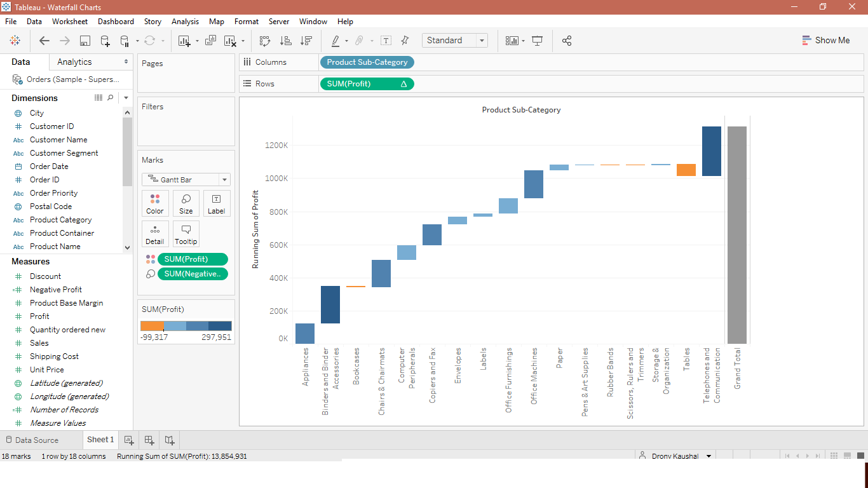The image size is (868, 488).
Task: Toggle fixed axes with the pin icon
Action: pyautogui.click(x=405, y=40)
